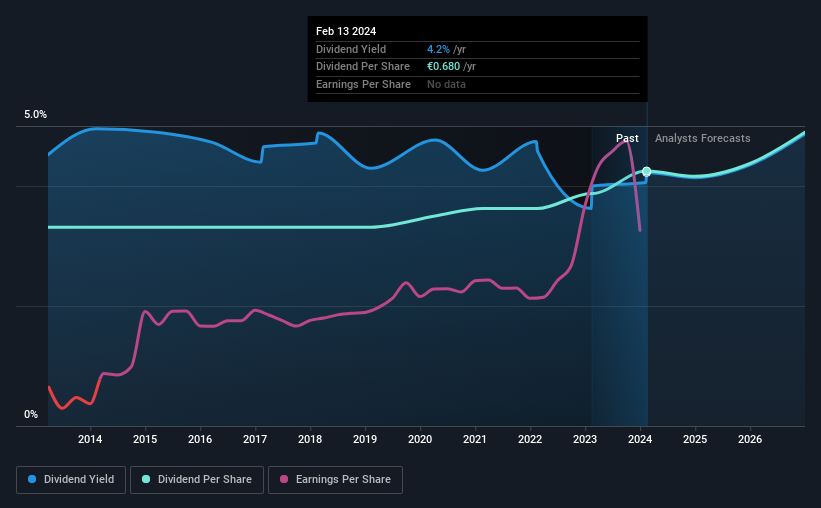821x508 pixels.
Task: Click the Past label on the chart
Action: coord(627,138)
